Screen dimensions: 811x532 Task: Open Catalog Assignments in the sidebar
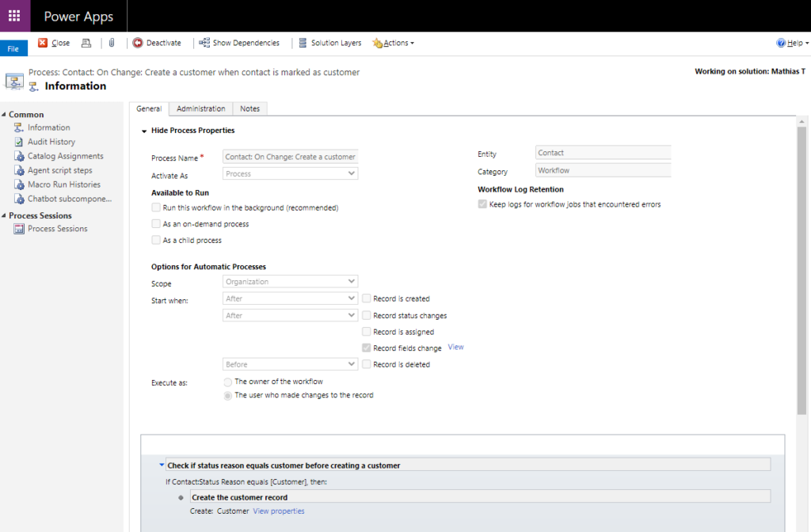point(66,156)
